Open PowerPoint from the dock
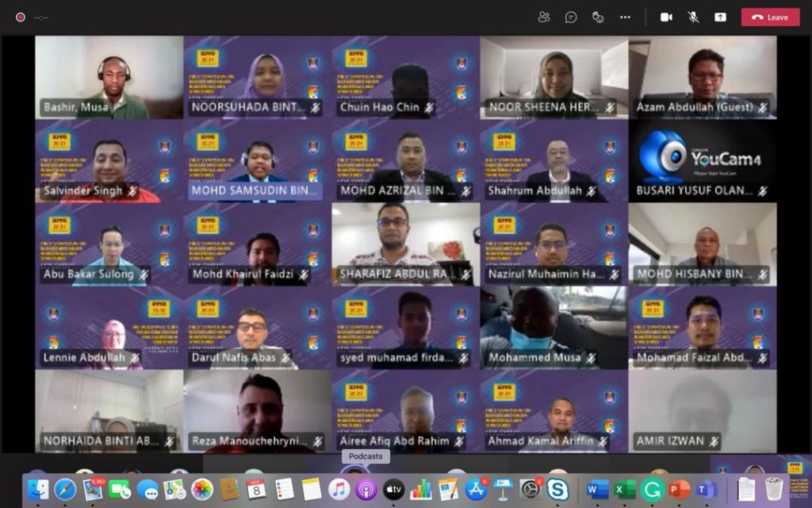Viewport: 812px width, 508px height. coord(679,490)
